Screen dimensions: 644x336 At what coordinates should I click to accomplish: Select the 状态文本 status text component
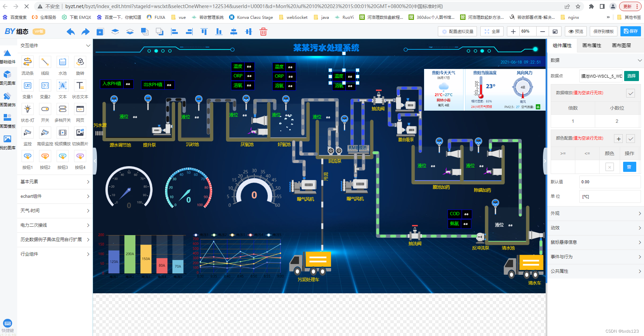(80, 89)
